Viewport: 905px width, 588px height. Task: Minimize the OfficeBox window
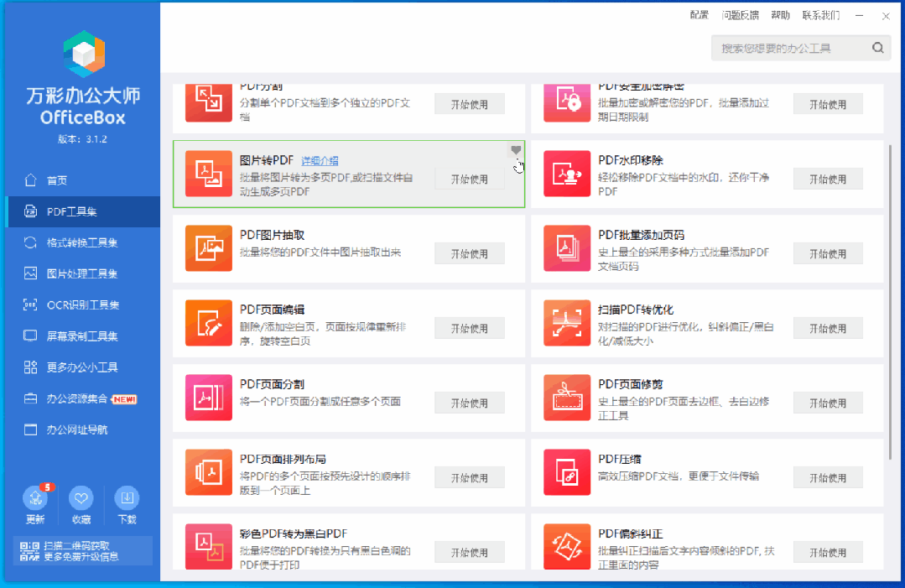(x=860, y=16)
